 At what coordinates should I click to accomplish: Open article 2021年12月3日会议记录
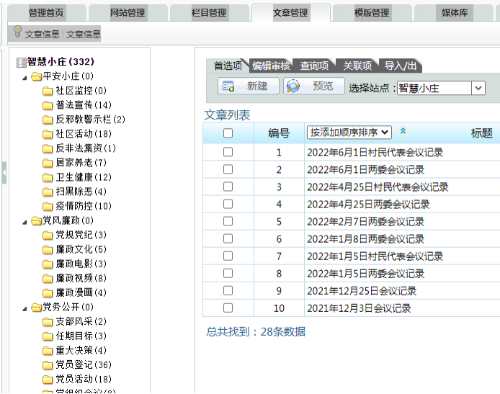point(359,308)
